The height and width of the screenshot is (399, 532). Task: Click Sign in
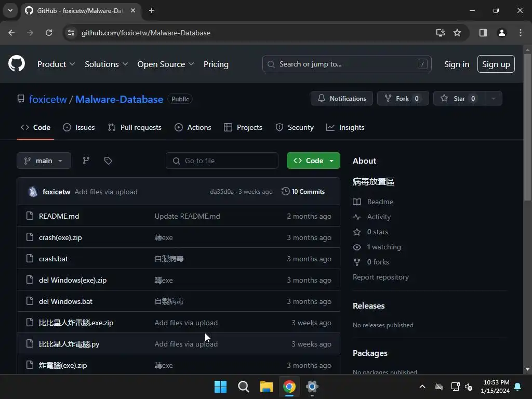(456, 64)
